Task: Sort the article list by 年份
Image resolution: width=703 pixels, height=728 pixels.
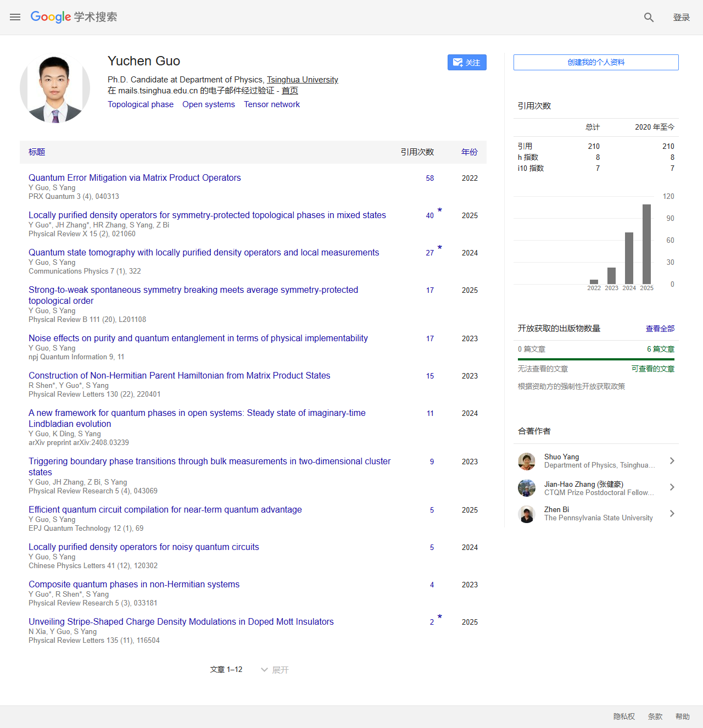Action: [470, 152]
